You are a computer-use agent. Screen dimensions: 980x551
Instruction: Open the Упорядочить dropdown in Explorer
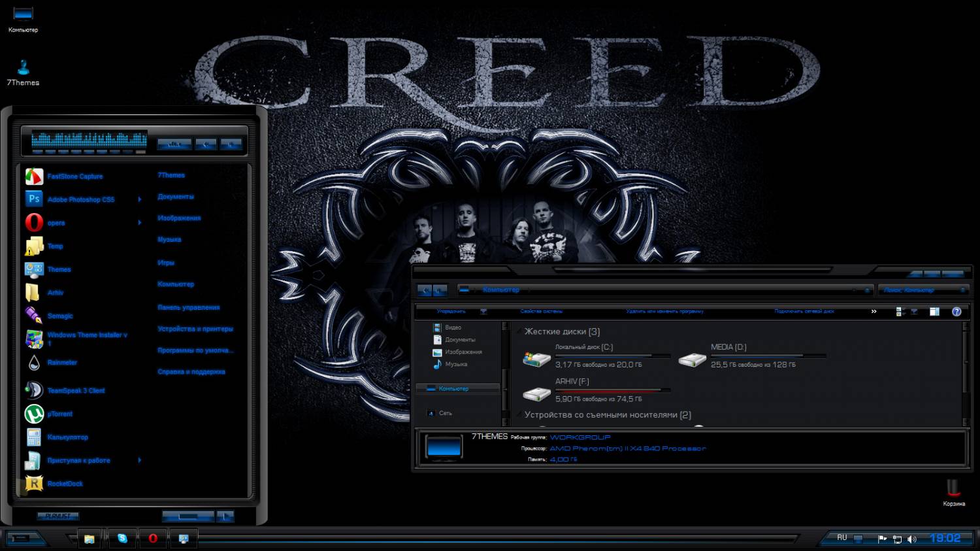pos(461,312)
